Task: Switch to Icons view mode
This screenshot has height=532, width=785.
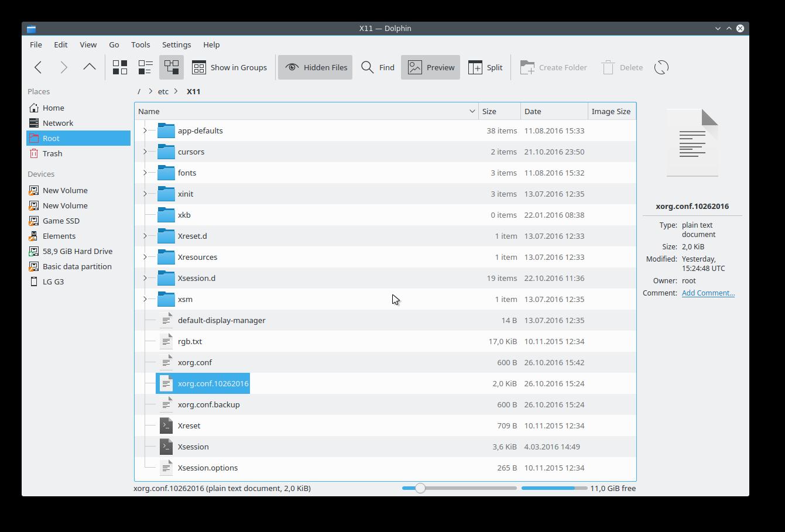Action: (120, 67)
